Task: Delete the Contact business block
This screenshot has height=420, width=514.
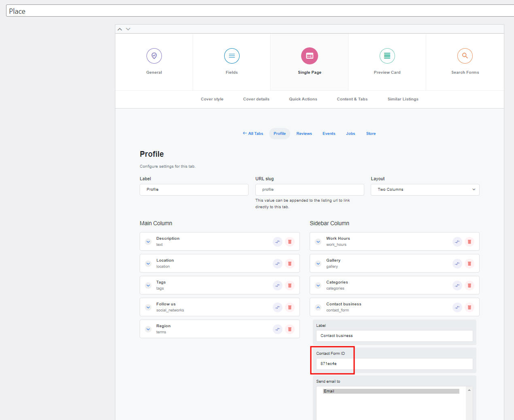Action: [x=469, y=307]
